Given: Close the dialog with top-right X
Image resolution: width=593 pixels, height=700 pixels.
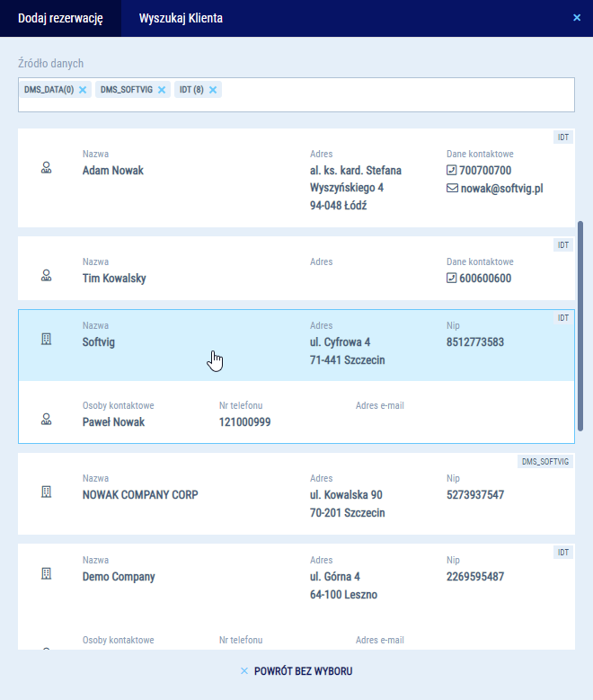Looking at the screenshot, I should click(x=577, y=17).
